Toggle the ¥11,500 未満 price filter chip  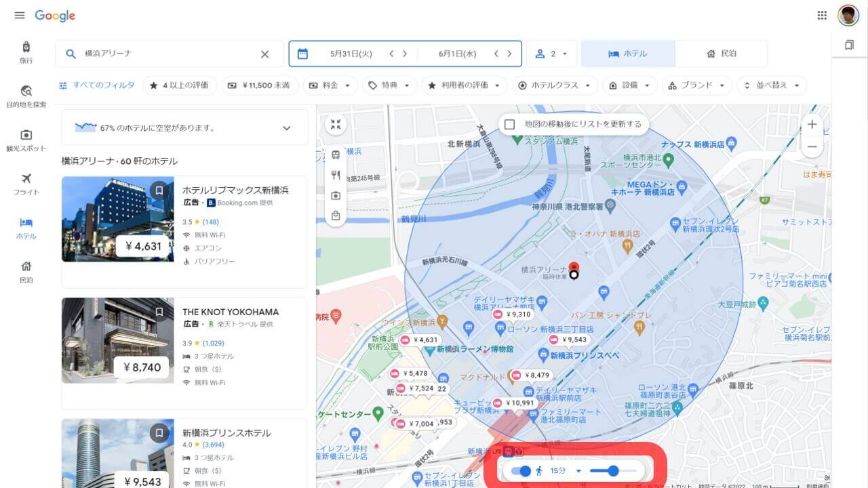(x=260, y=85)
